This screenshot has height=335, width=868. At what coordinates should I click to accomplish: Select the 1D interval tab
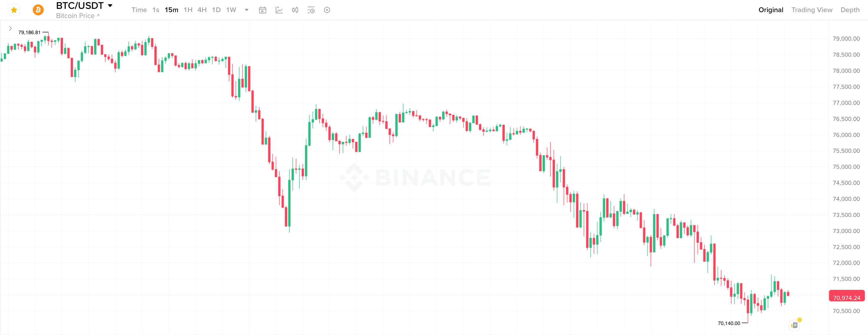(216, 10)
